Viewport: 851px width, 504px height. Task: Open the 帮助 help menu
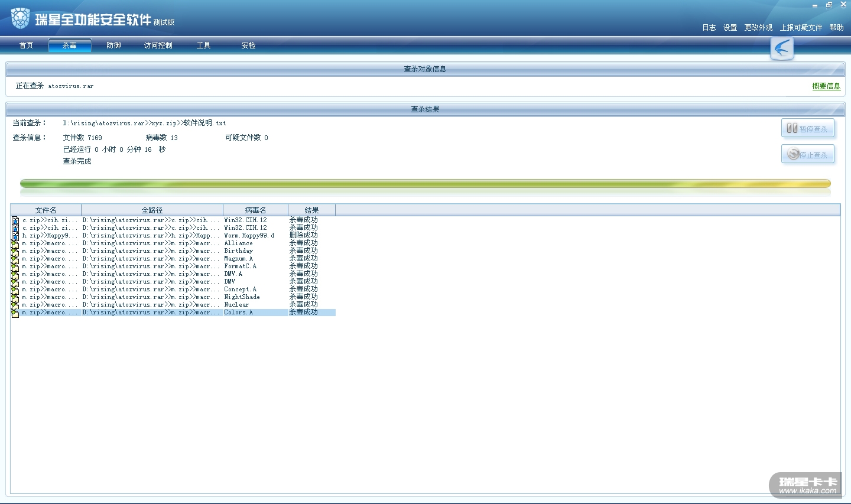click(x=837, y=28)
